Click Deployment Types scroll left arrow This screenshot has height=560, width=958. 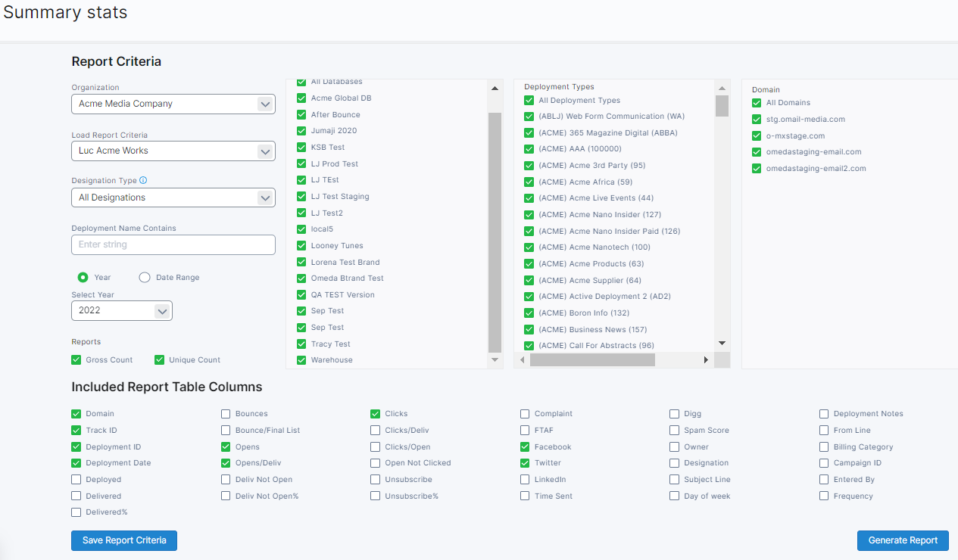522,360
